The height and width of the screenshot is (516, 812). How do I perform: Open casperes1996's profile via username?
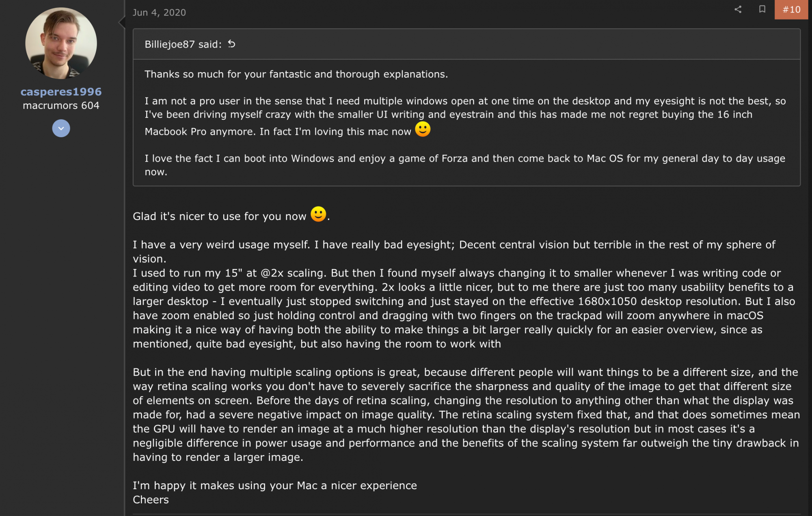[x=61, y=92]
